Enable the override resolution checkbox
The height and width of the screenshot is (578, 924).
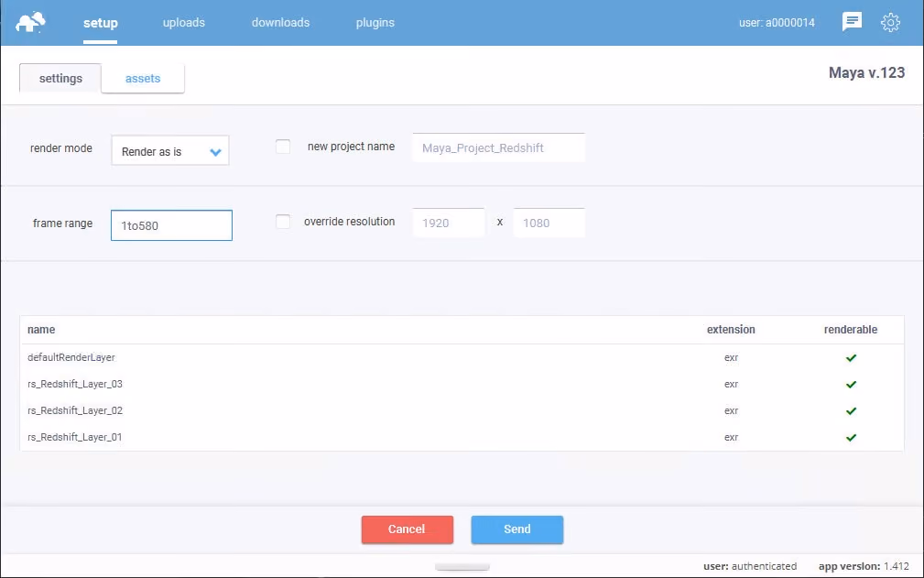pos(283,222)
